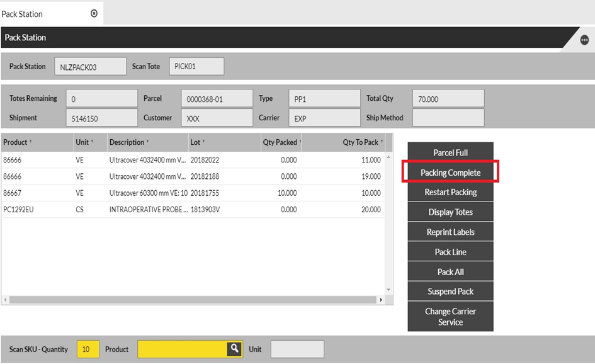Close the Pack Station tab icon
The height and width of the screenshot is (364, 595).
(94, 13)
